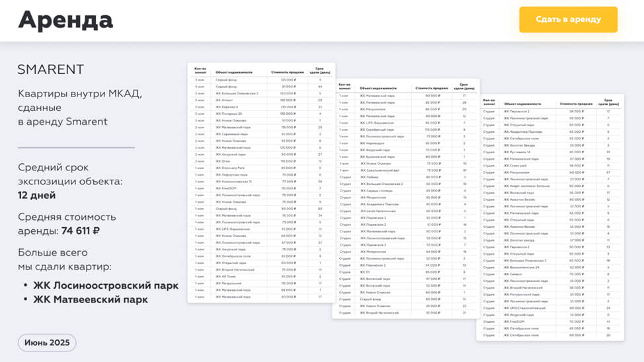Click the average rent value 74 611 ₽
Viewport: 644px width, 362px height.
point(81,231)
